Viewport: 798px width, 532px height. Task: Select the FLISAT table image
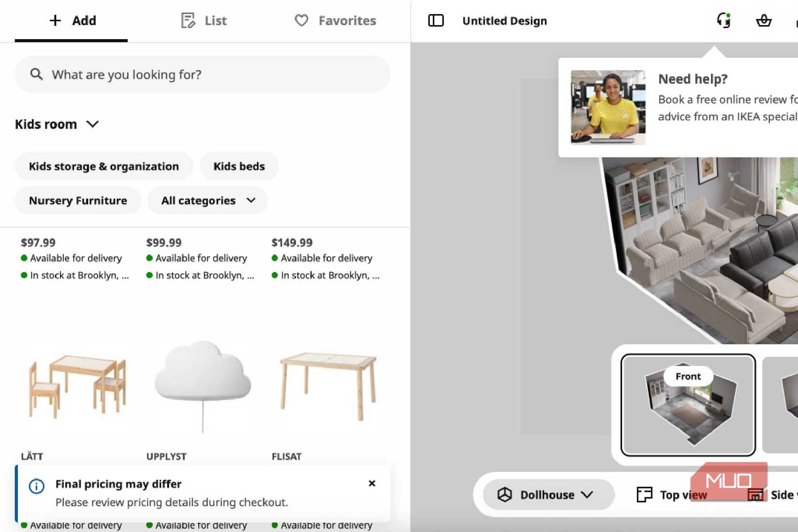point(328,385)
